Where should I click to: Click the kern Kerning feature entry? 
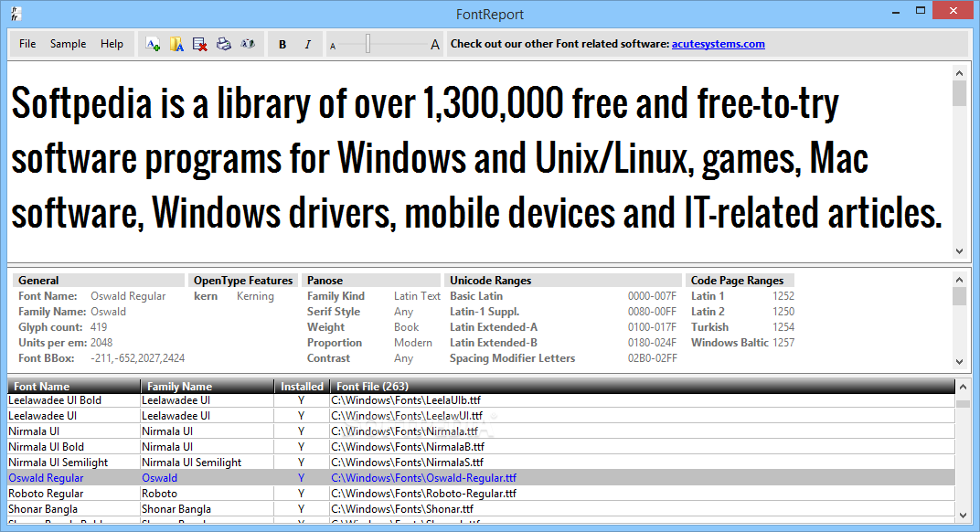pyautogui.click(x=234, y=296)
